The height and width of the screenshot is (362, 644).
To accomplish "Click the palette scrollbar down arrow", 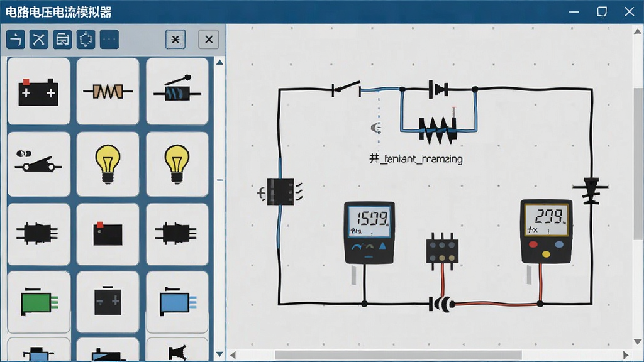I will coord(219,354).
